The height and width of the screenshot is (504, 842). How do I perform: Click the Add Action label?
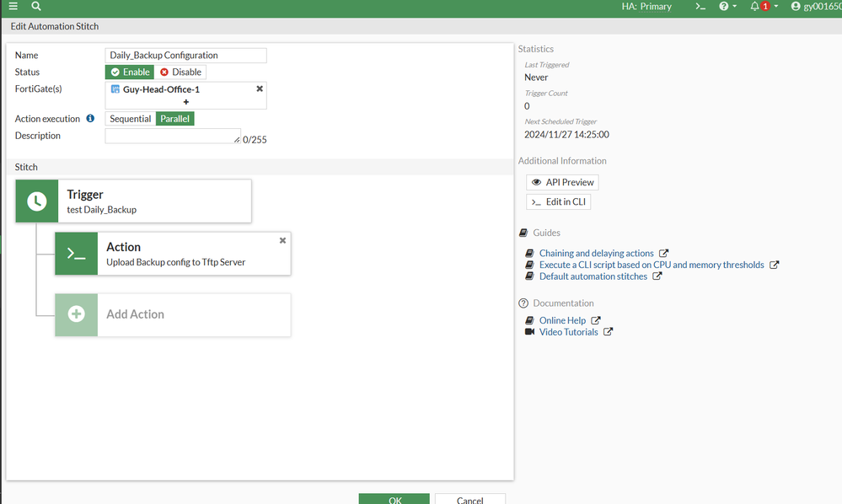[136, 314]
